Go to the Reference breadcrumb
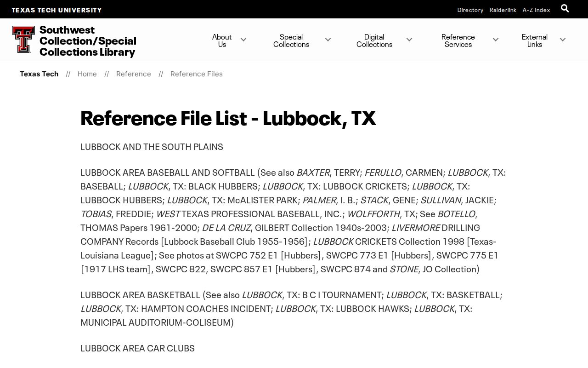The width and height of the screenshot is (588, 368). coord(134,74)
